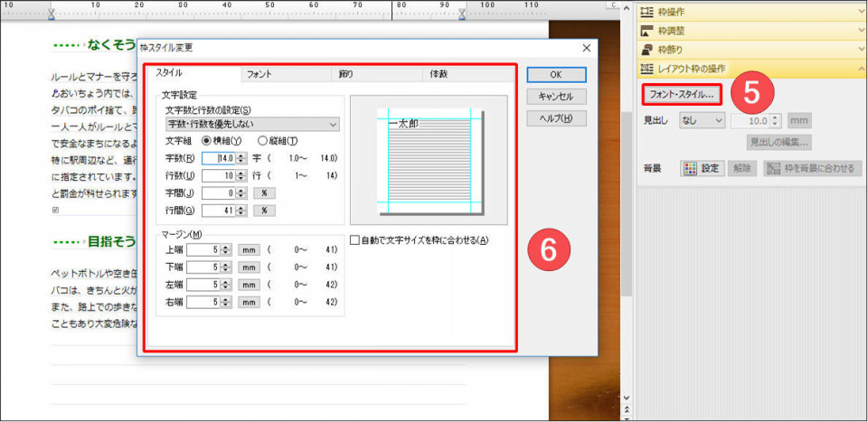Screen dimensions: 868x422
Task: Click the 解除 button
Action: [x=742, y=169]
